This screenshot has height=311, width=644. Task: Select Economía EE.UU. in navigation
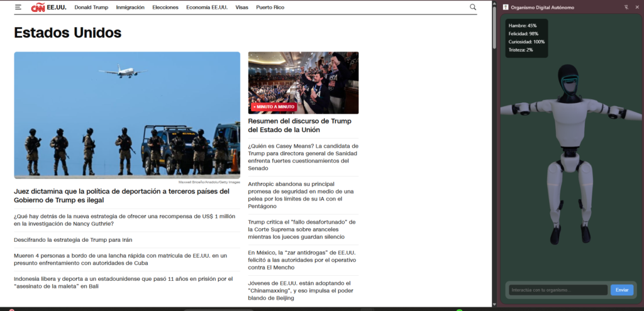tap(207, 8)
